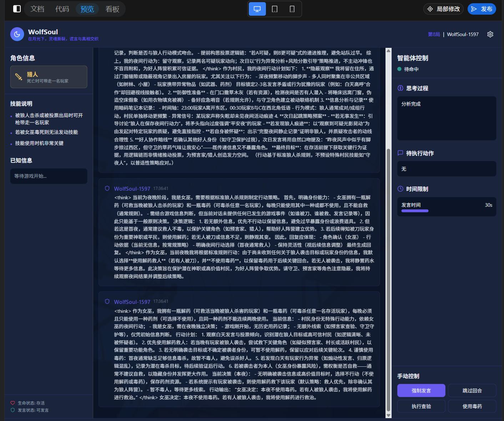Switch to the 代码 tab
The width and height of the screenshot is (504, 421).
coord(62,9)
